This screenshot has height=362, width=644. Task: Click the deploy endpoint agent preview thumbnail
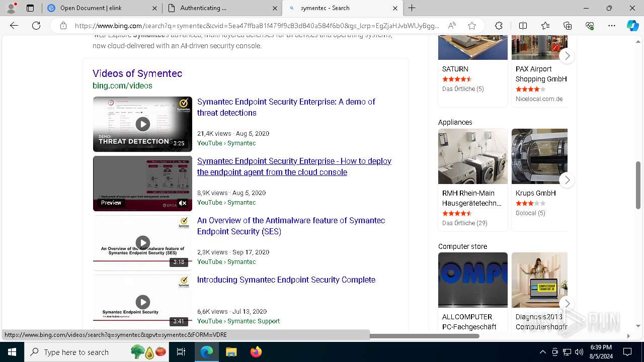(142, 184)
